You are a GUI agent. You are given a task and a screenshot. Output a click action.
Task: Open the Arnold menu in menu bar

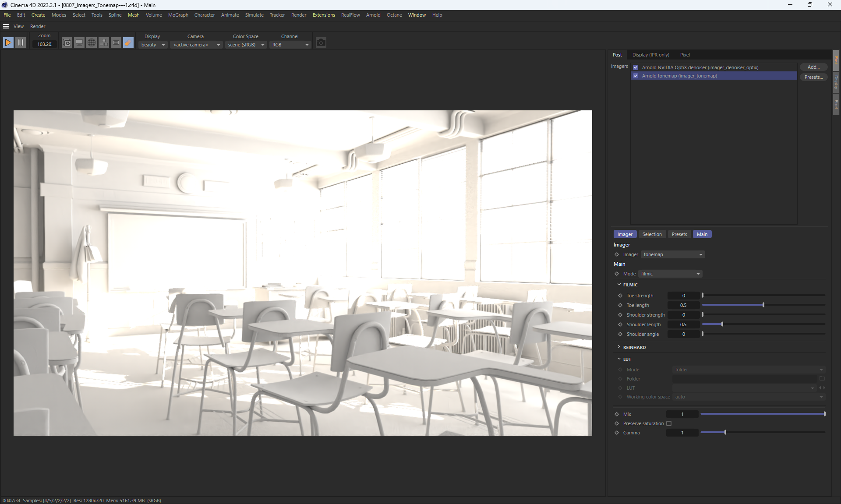point(373,15)
